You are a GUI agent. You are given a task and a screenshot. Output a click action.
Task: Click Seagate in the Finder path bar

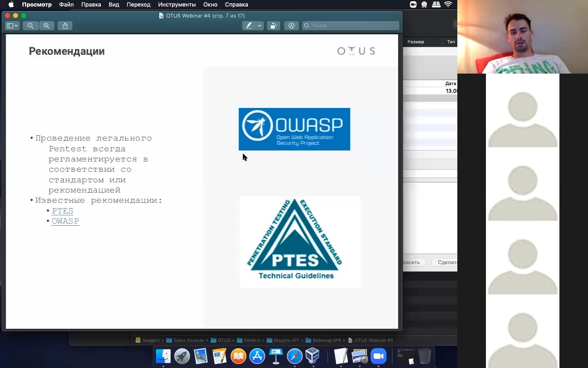pyautogui.click(x=148, y=340)
